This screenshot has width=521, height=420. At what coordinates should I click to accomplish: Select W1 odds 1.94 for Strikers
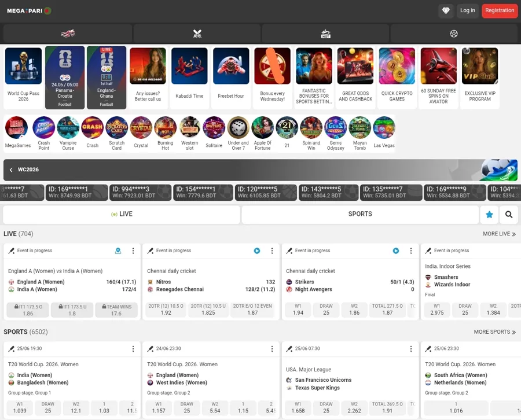pos(298,310)
